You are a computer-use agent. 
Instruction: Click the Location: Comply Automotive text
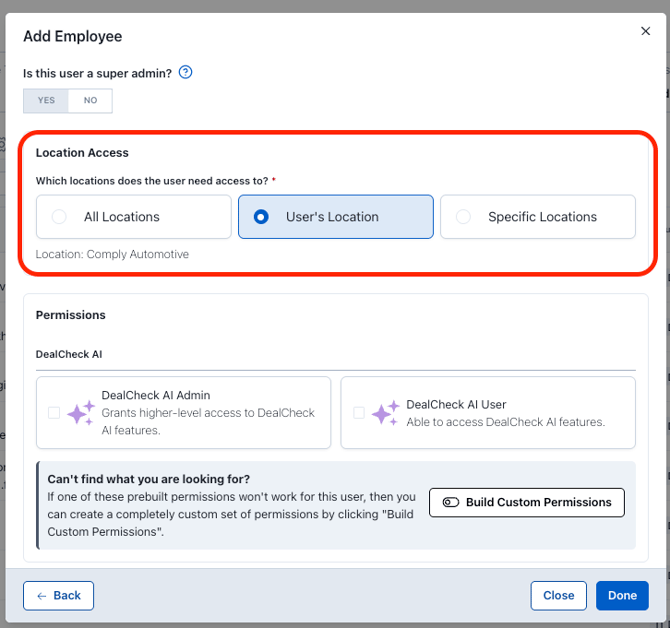(112, 254)
